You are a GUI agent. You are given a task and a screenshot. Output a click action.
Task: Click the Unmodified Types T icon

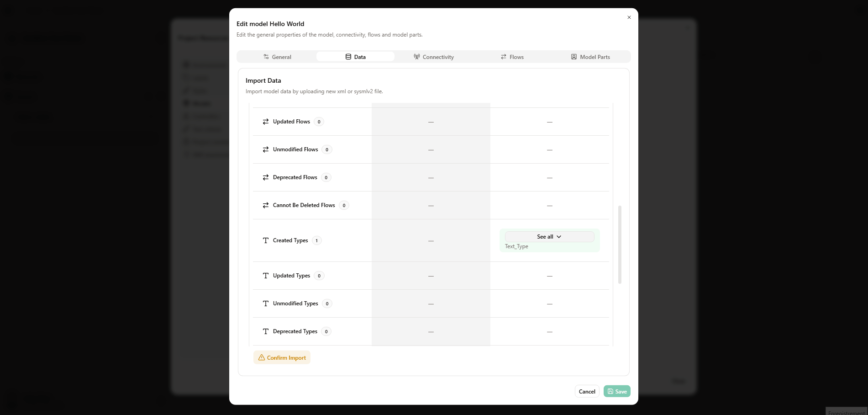(x=266, y=303)
